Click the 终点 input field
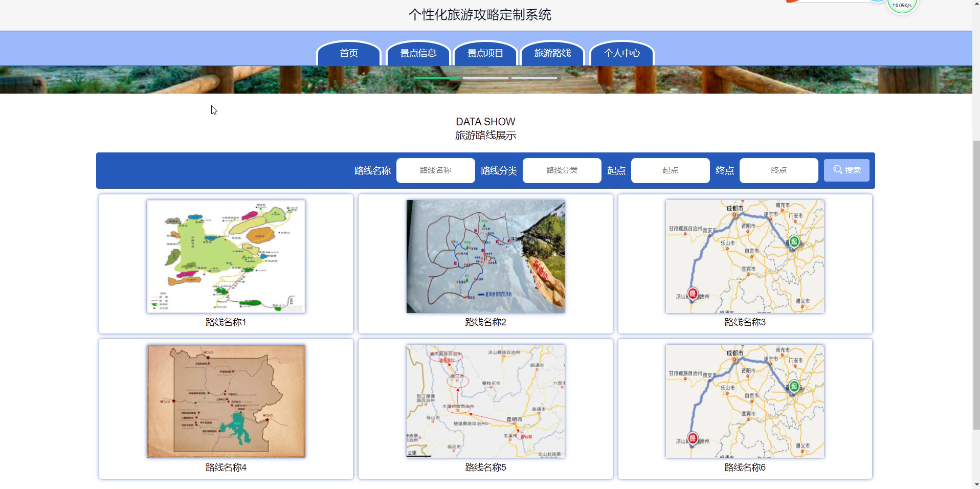 [x=779, y=170]
